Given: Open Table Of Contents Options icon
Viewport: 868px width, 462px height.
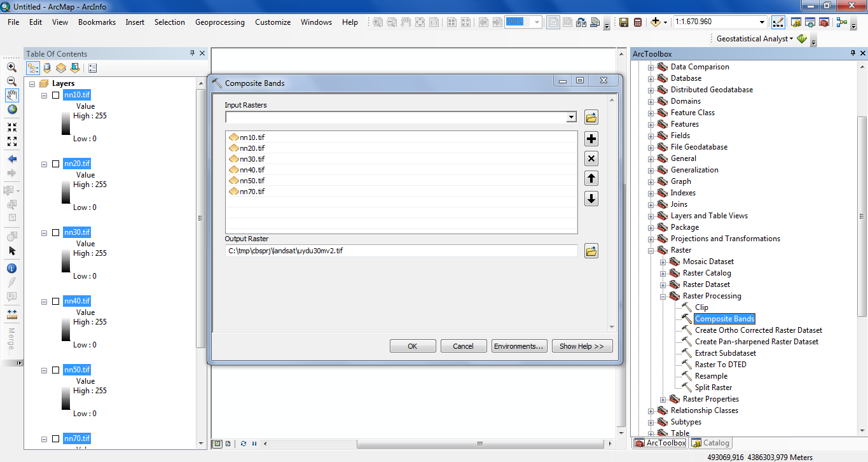Looking at the screenshot, I should (93, 68).
